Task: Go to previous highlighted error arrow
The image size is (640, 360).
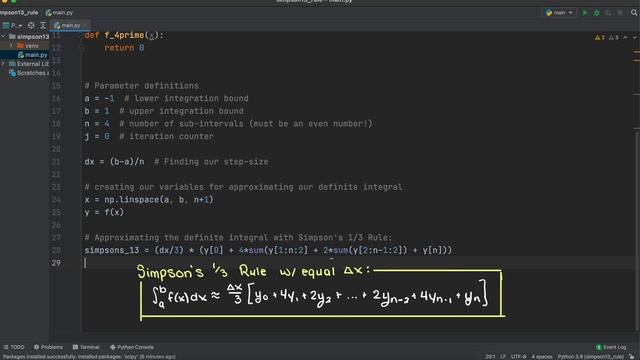Action: [x=625, y=38]
